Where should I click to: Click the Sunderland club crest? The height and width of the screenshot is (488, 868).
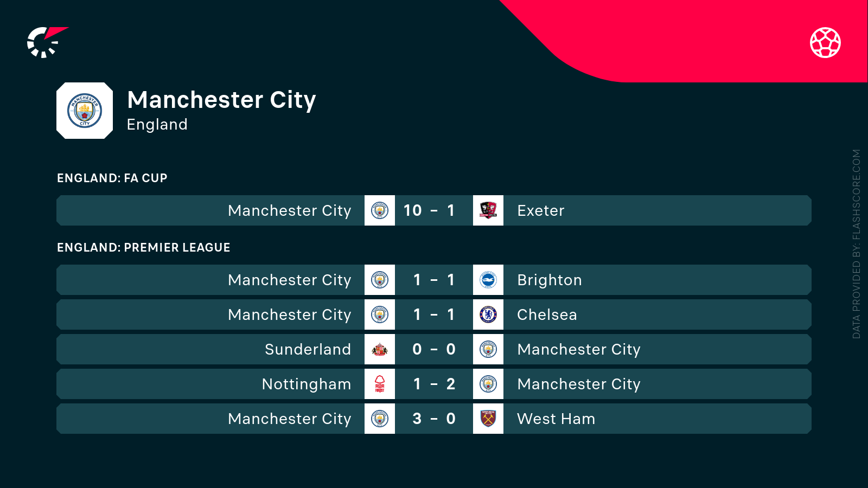[380, 349]
